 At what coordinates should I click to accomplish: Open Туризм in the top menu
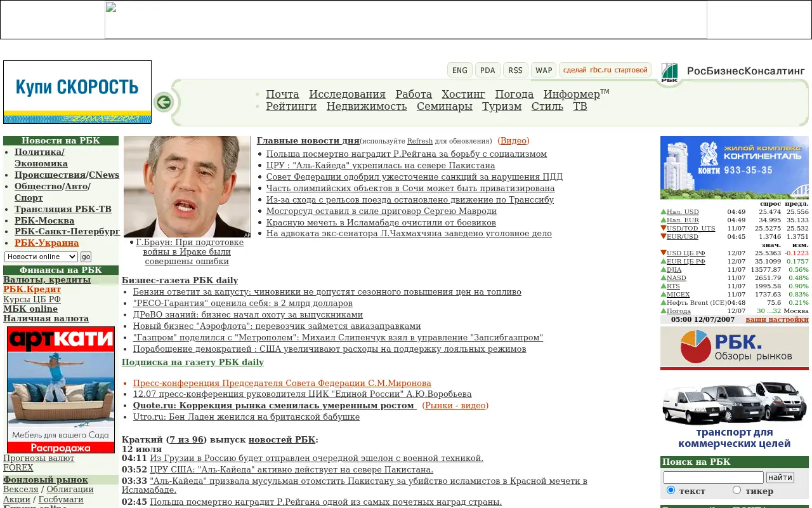[502, 106]
